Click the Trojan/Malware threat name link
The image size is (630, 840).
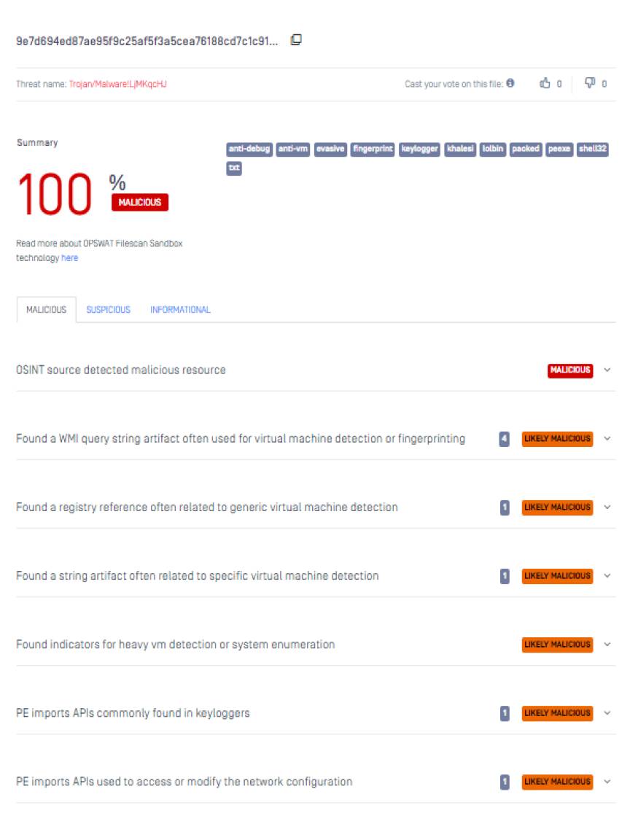(x=117, y=85)
